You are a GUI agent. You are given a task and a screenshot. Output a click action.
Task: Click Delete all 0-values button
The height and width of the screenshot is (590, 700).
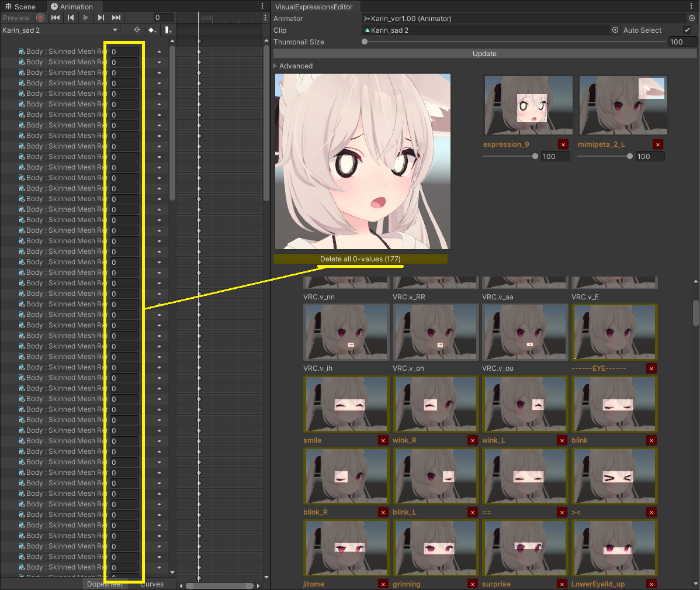[x=361, y=259]
